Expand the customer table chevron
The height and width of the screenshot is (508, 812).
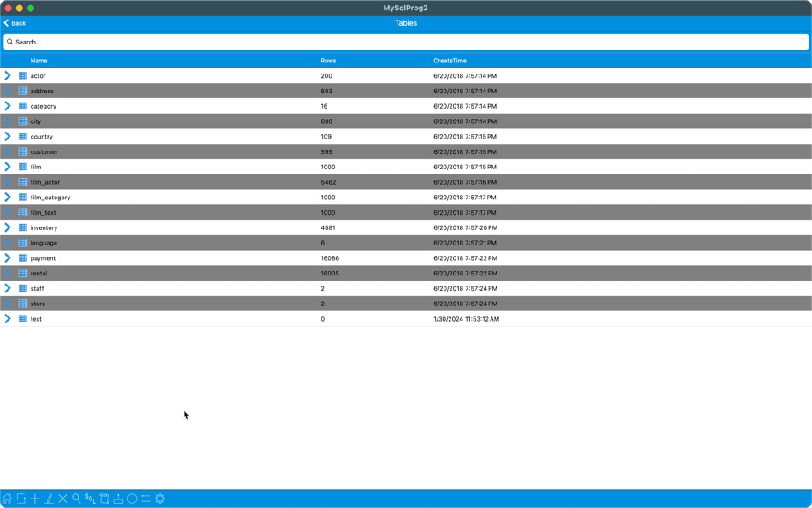[8, 151]
